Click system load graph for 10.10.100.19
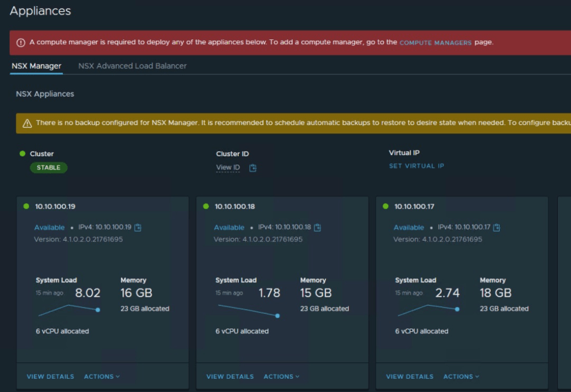Image resolution: width=571 pixels, height=392 pixels. click(x=69, y=310)
